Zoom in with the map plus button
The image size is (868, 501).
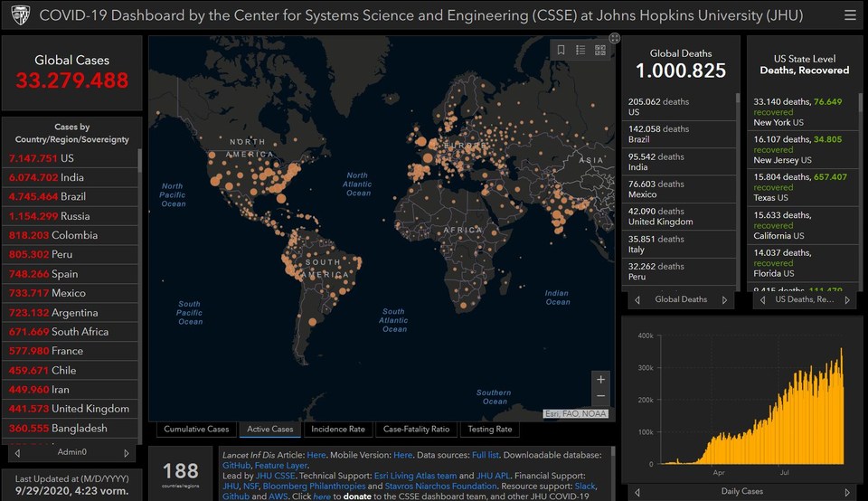pyautogui.click(x=600, y=379)
